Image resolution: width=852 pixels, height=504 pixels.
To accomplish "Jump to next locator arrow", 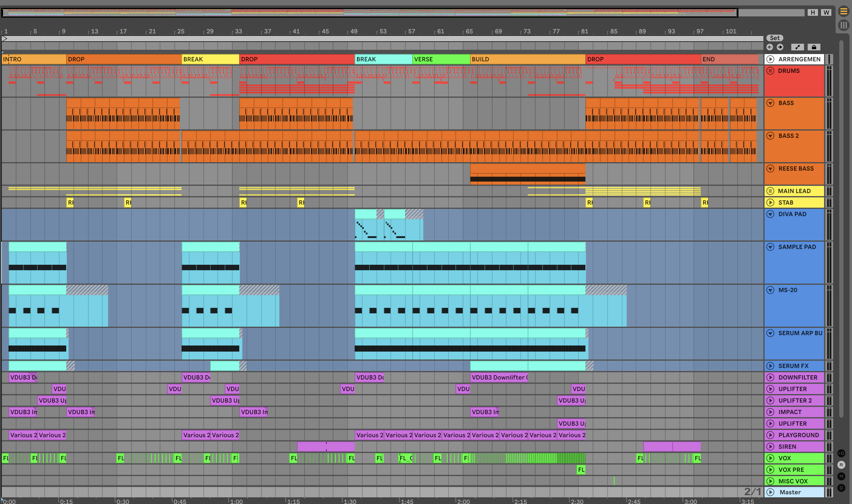I will (780, 47).
